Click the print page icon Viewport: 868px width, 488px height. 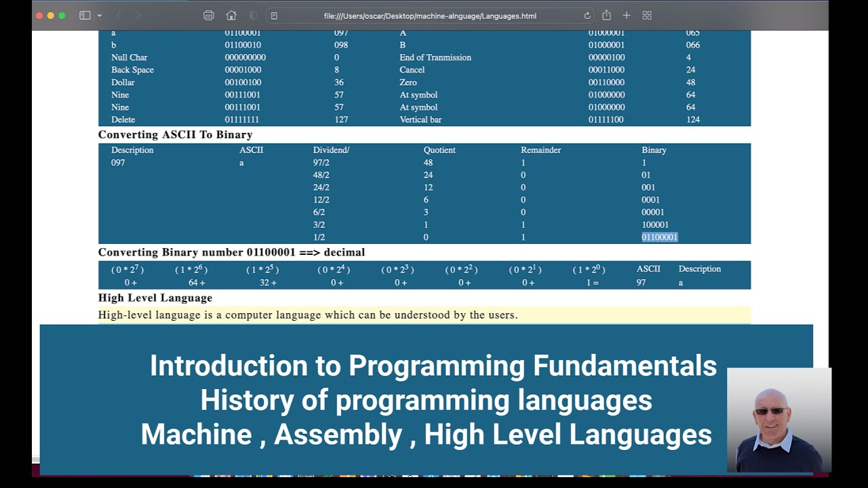point(209,16)
